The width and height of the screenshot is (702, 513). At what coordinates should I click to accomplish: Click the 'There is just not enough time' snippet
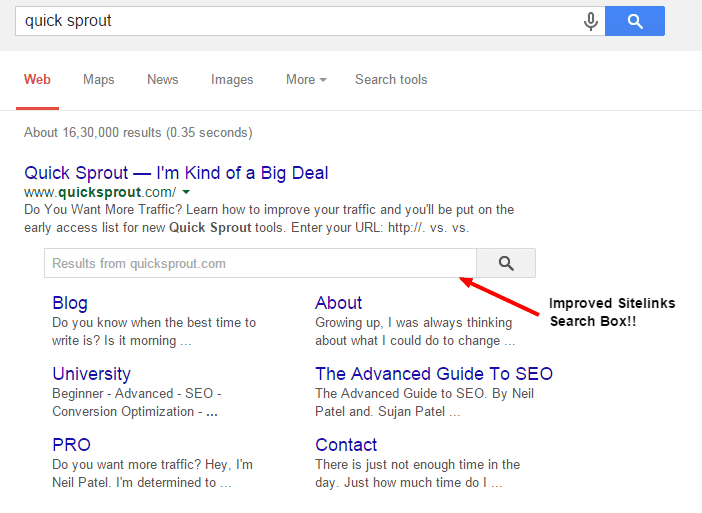[417, 473]
